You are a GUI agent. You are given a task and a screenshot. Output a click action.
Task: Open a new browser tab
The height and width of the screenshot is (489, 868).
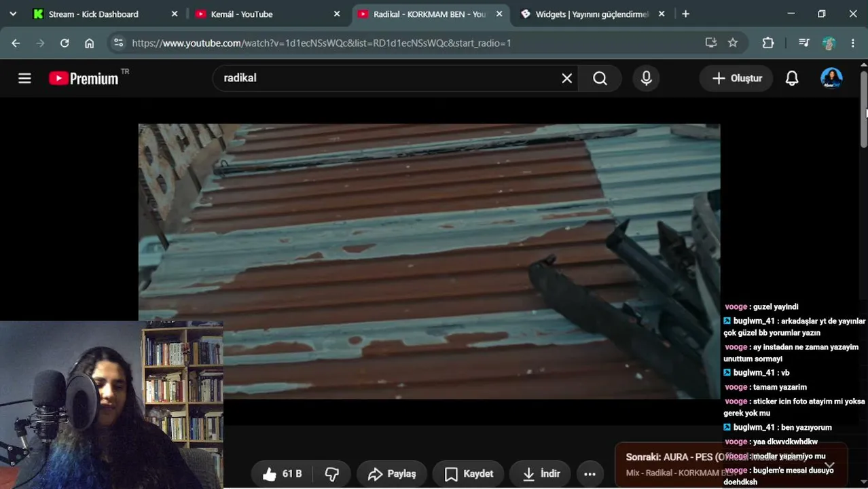(x=685, y=14)
